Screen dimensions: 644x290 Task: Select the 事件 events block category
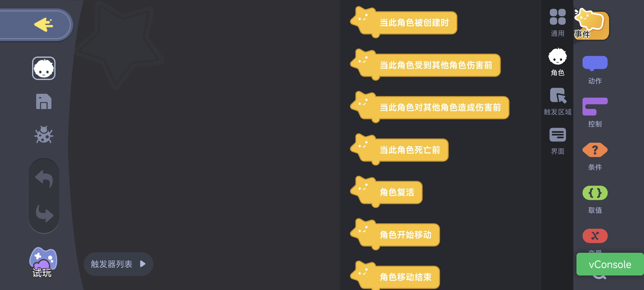point(591,24)
